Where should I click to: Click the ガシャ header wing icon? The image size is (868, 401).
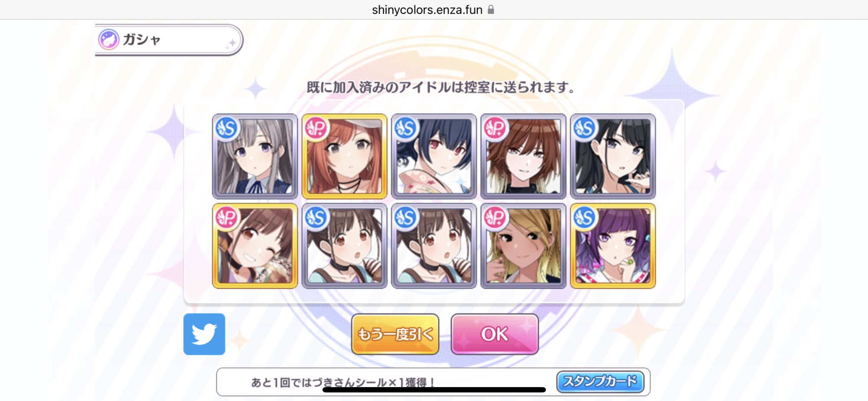pyautogui.click(x=108, y=39)
